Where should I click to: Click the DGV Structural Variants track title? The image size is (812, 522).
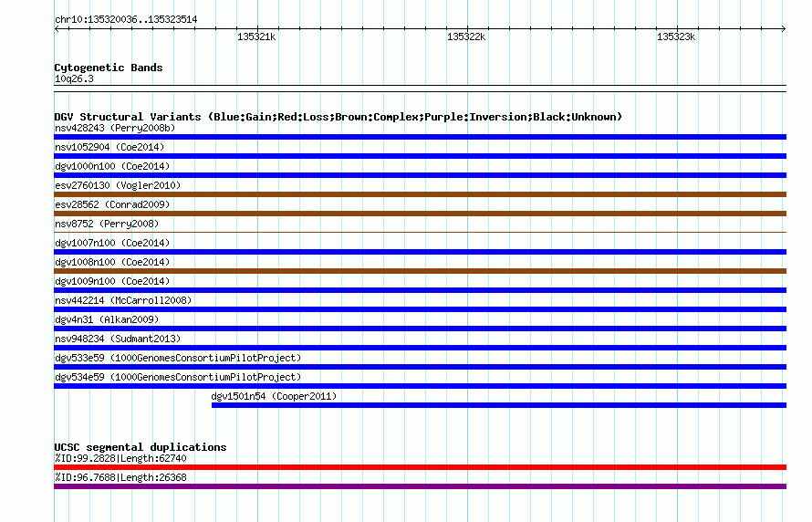point(338,117)
